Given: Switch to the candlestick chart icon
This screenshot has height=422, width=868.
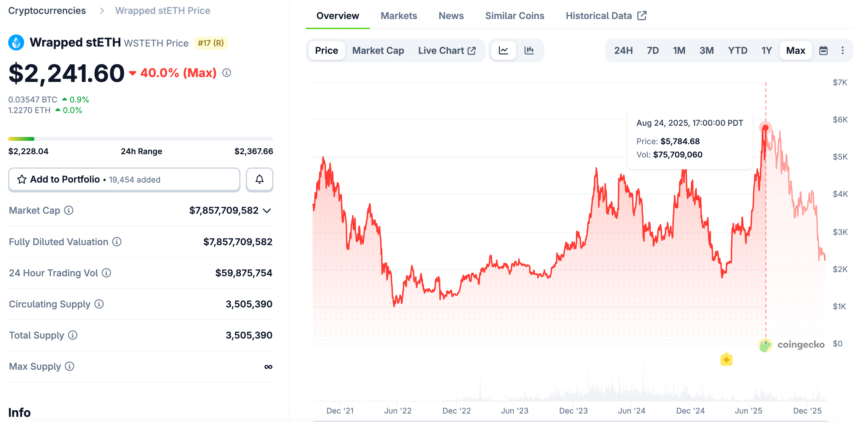Looking at the screenshot, I should click(529, 50).
